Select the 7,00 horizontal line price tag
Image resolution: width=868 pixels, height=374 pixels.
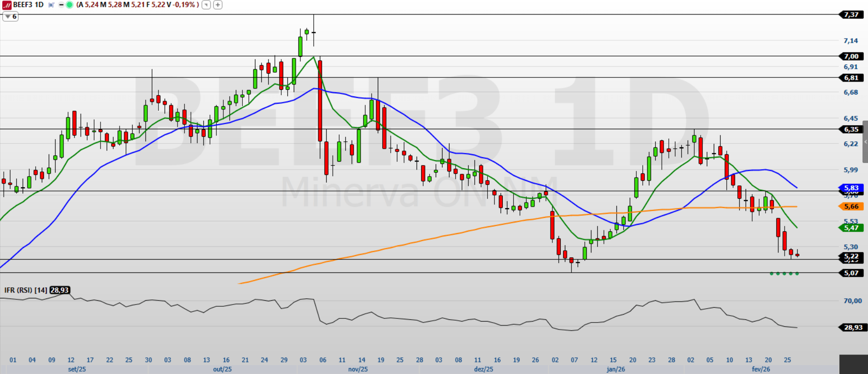tap(851, 57)
